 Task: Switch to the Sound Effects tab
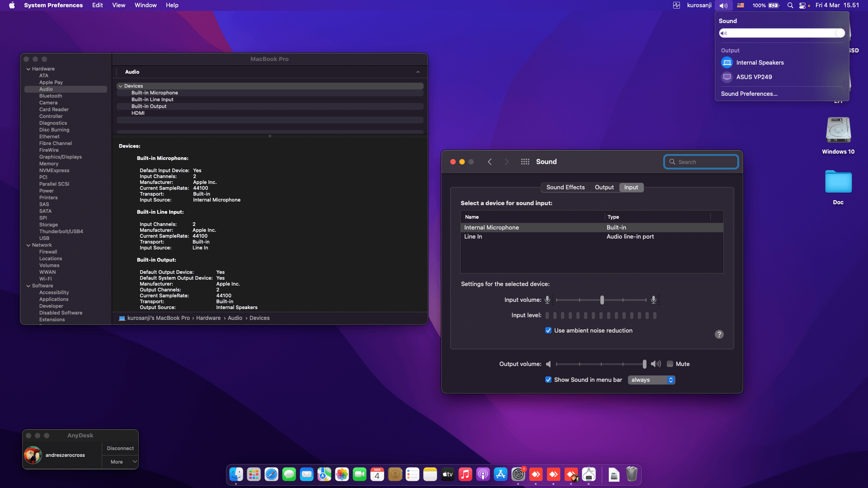[565, 187]
